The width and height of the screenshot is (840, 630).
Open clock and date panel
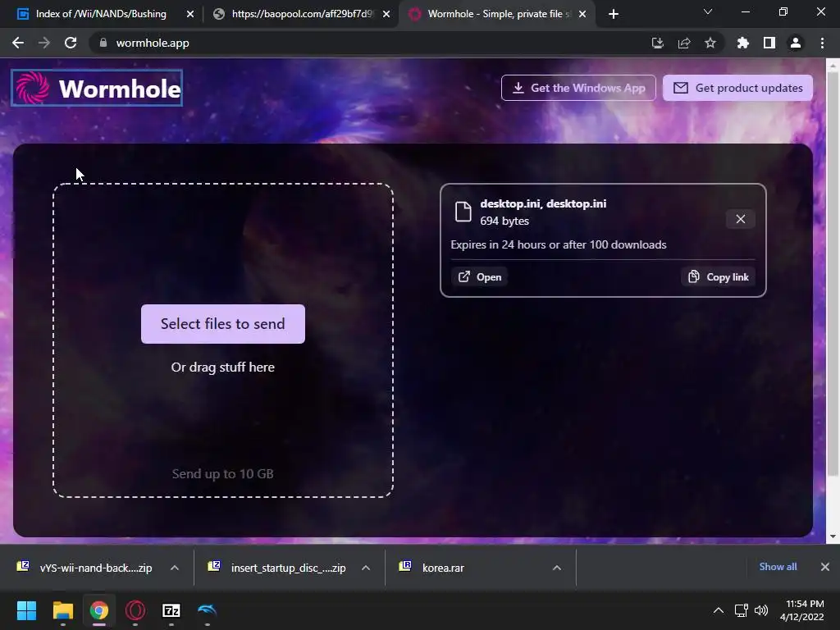802,610
